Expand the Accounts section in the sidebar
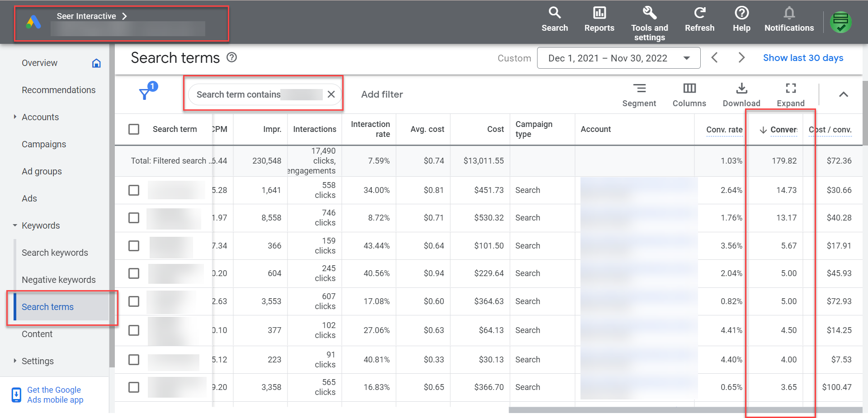The image size is (868, 418). [14, 117]
